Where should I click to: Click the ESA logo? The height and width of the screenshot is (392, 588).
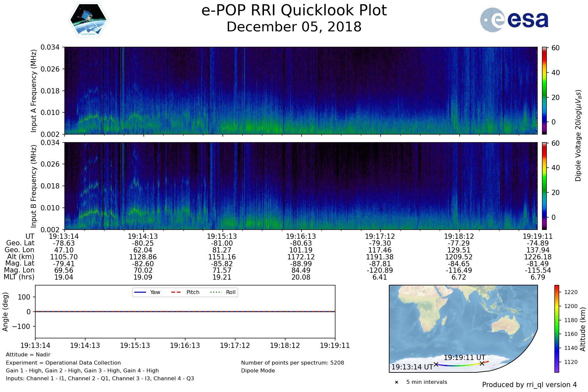pyautogui.click(x=514, y=20)
